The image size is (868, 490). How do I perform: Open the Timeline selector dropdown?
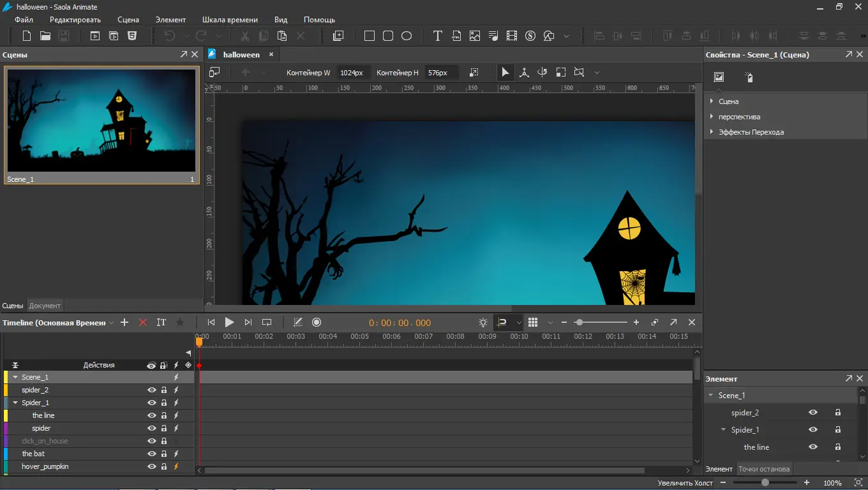111,323
